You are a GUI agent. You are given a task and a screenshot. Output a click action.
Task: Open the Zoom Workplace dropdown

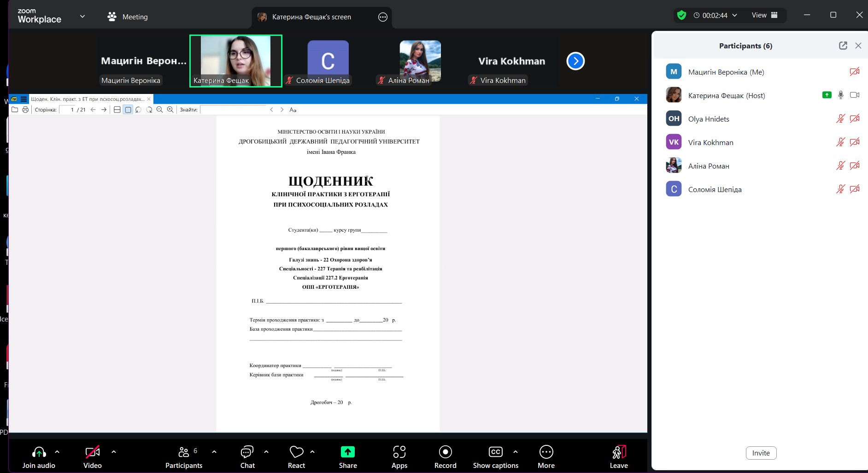pos(82,17)
